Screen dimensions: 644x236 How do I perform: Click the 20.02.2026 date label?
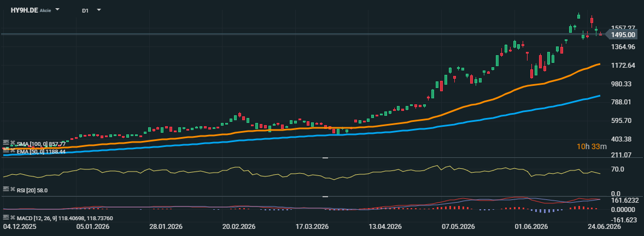tap(239, 227)
